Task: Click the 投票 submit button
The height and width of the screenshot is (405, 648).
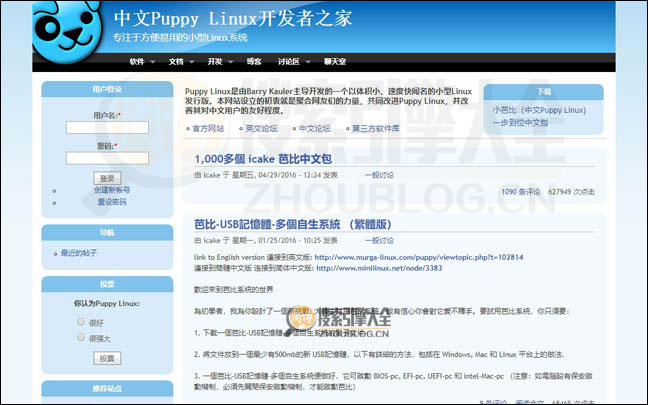Action: pos(107,358)
